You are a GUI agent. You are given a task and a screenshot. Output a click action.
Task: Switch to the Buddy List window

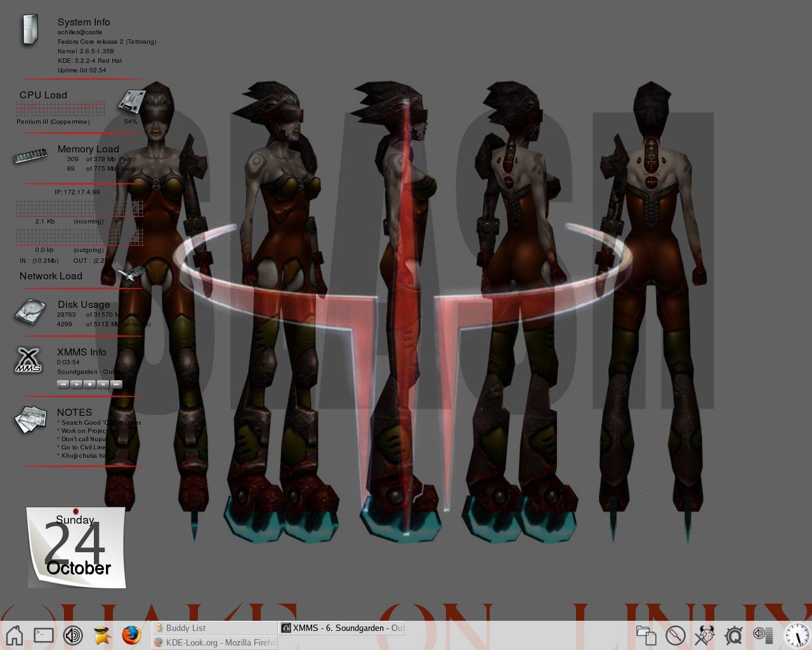(x=214, y=628)
